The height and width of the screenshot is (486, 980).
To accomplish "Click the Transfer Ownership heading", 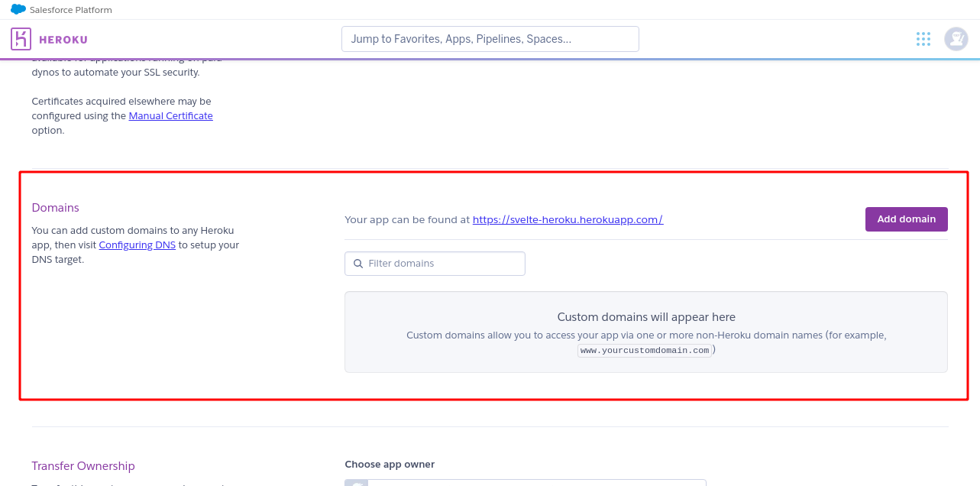I will click(83, 466).
